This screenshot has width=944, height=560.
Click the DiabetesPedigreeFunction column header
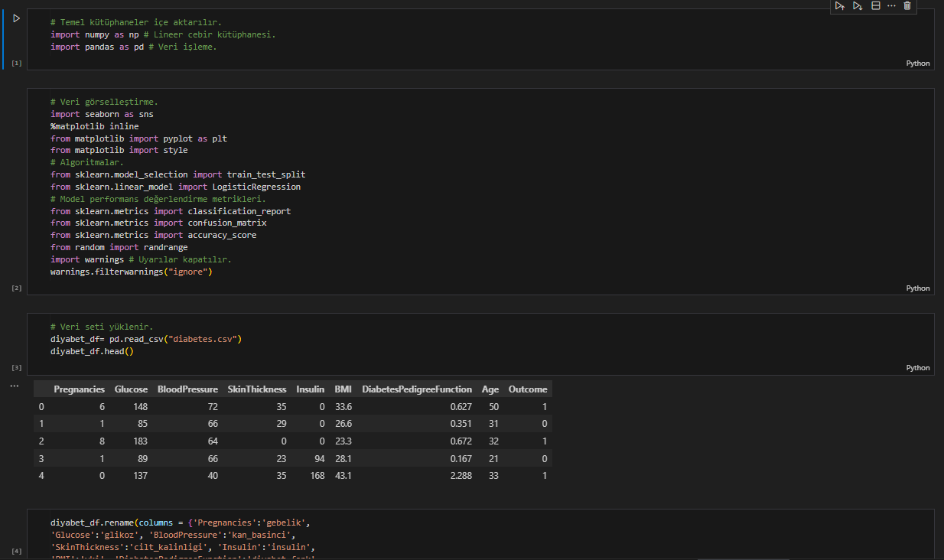(417, 389)
